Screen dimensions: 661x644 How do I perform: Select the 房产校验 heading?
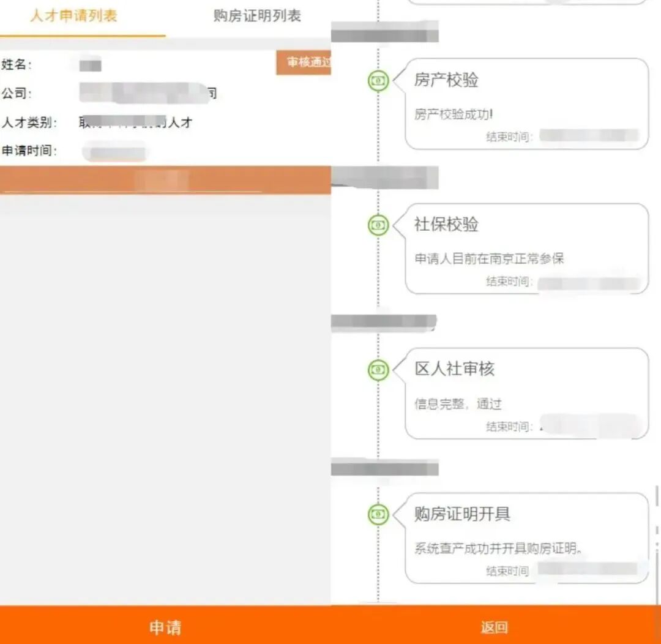446,80
